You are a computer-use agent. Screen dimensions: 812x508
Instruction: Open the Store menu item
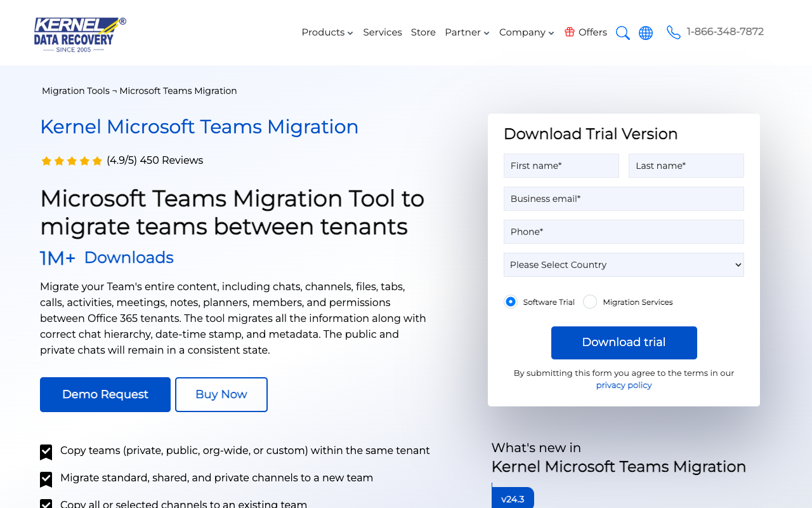423,32
